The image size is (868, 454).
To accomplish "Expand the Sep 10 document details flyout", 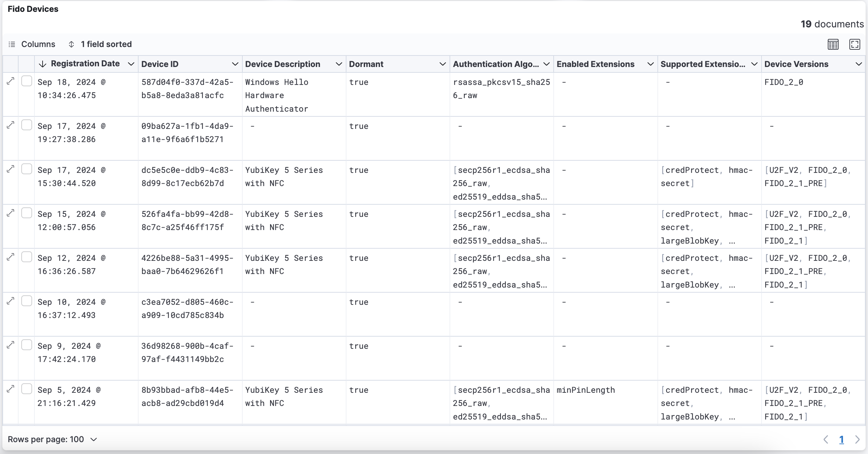I will 10,301.
